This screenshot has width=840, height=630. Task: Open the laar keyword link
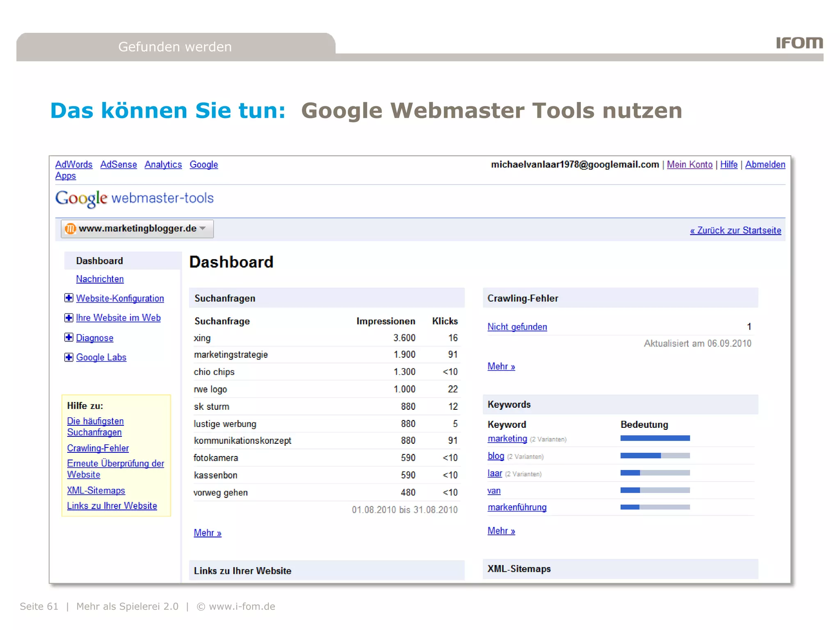click(495, 473)
